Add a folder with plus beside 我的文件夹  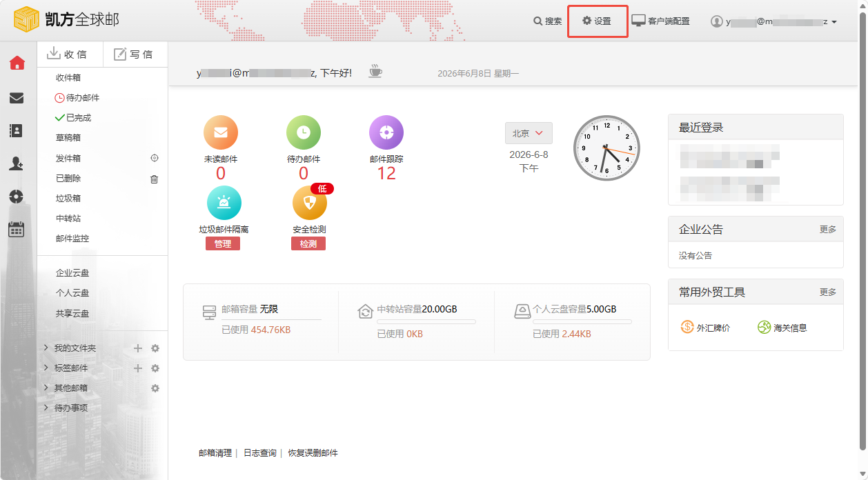point(138,348)
